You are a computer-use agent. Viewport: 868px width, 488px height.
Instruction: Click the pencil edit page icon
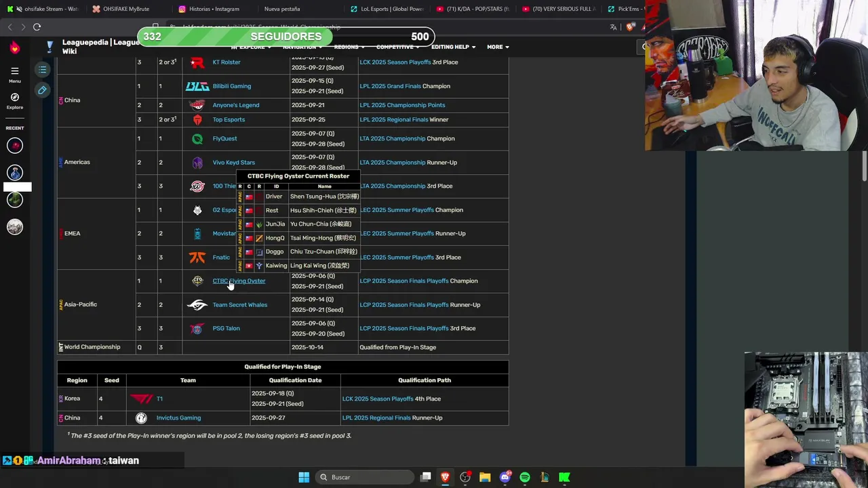42,90
